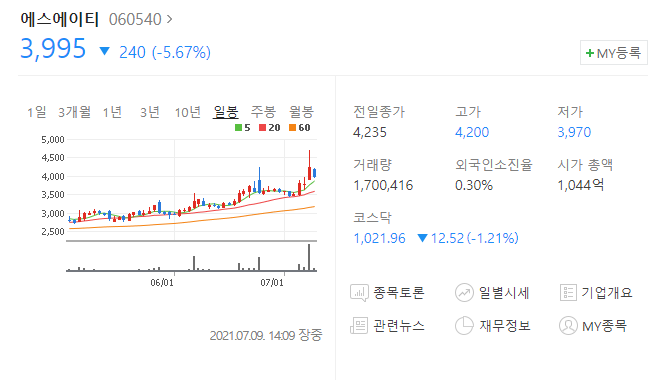Click the 저가 value 3,970
Image resolution: width=662 pixels, height=380 pixels.
coord(574,133)
